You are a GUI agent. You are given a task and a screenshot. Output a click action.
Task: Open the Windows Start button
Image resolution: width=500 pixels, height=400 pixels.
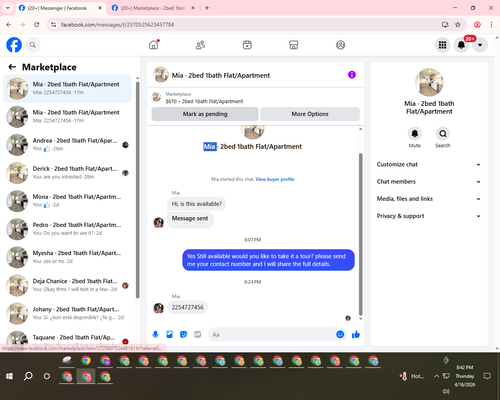coord(9,376)
